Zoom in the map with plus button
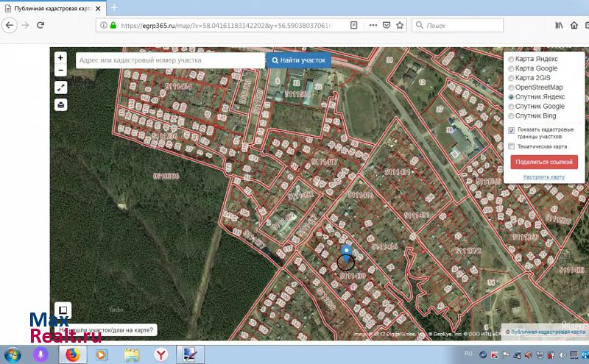Viewport: 589px width, 364px height. click(x=60, y=57)
